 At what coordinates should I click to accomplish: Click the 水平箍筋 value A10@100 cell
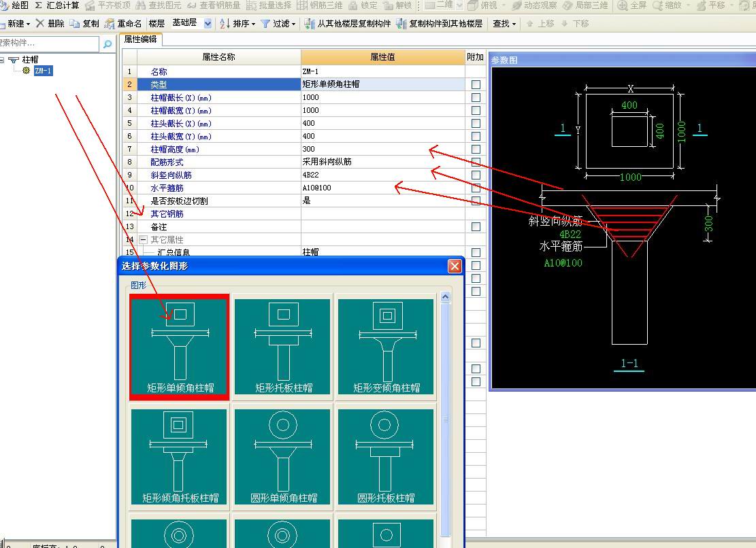tap(383, 188)
